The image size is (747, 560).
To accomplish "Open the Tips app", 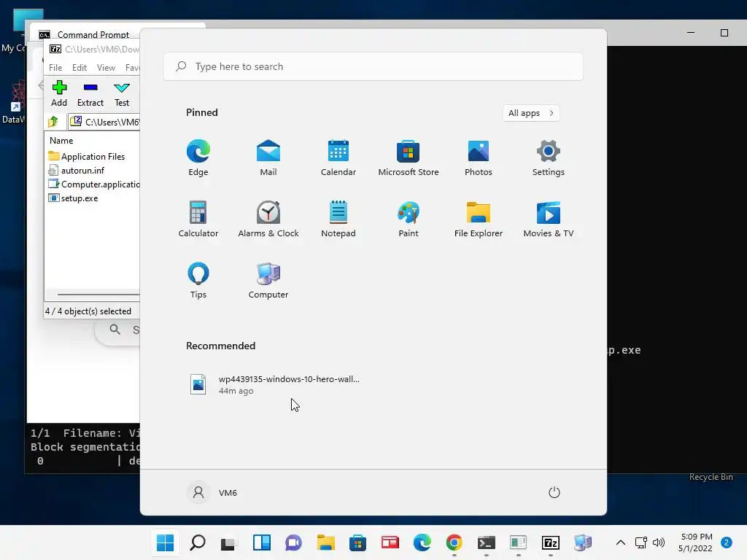I will point(198,281).
